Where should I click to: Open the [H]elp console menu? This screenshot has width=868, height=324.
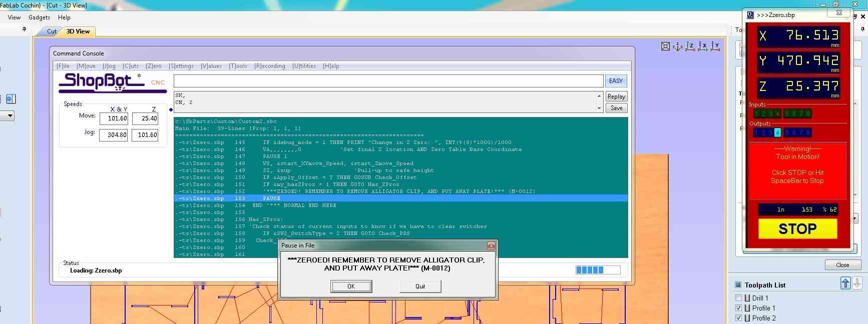[331, 66]
